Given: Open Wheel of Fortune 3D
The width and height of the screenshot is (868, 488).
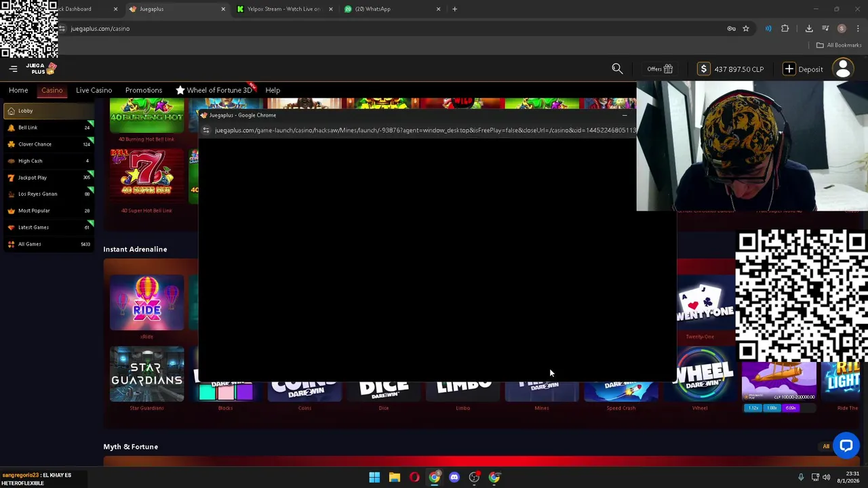Looking at the screenshot, I should (214, 90).
